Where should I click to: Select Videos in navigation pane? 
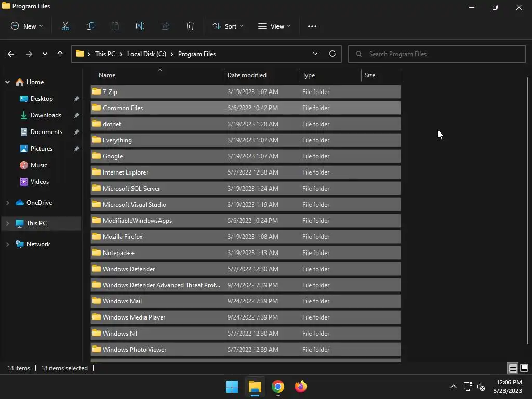coord(39,182)
